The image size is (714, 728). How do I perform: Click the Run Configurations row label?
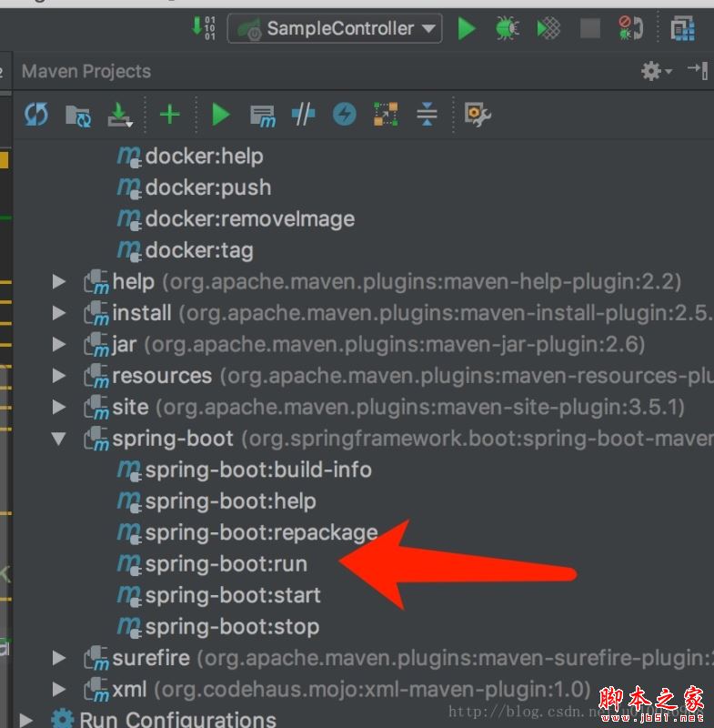(177, 720)
